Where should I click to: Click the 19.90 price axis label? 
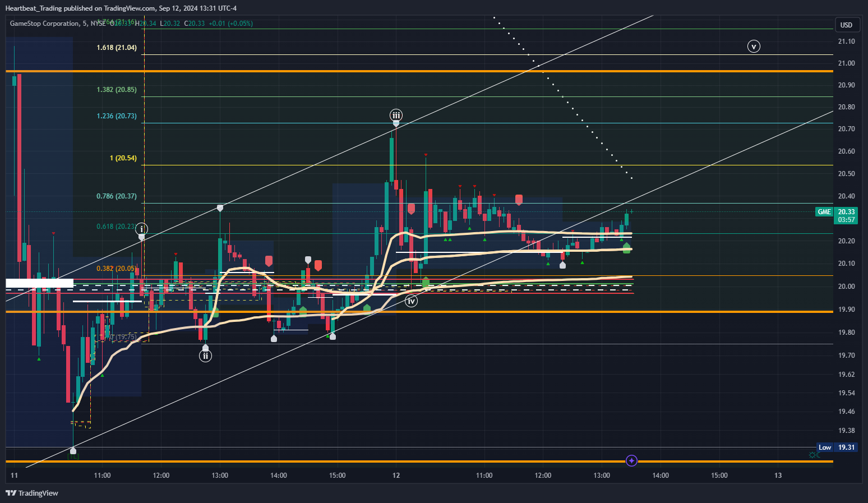pyautogui.click(x=846, y=310)
